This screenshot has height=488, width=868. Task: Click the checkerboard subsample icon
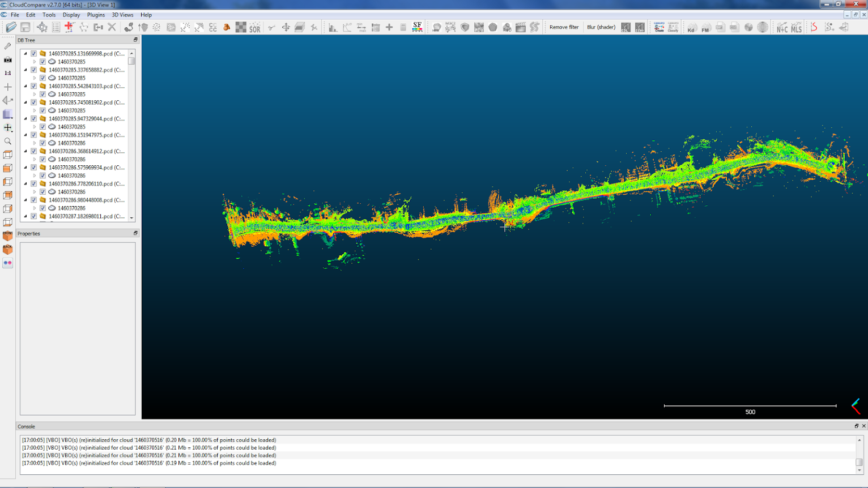click(241, 27)
